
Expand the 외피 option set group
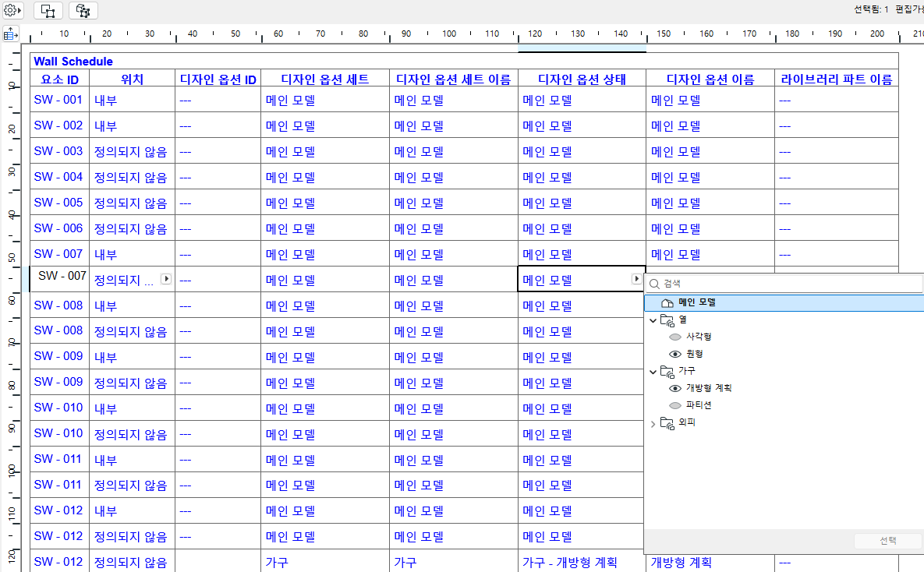653,423
